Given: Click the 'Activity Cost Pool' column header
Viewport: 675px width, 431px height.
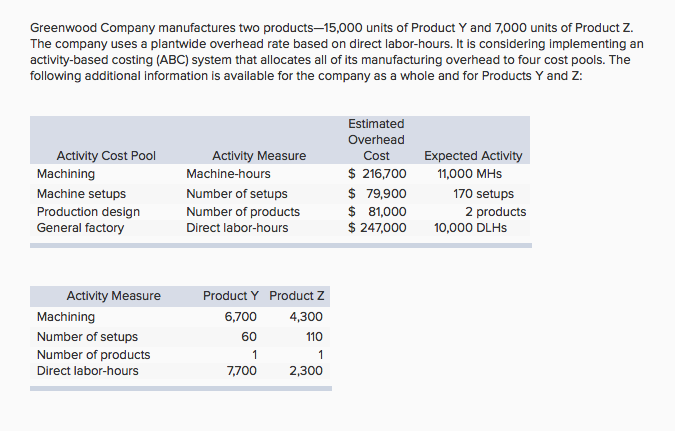Looking at the screenshot, I should click(106, 156).
